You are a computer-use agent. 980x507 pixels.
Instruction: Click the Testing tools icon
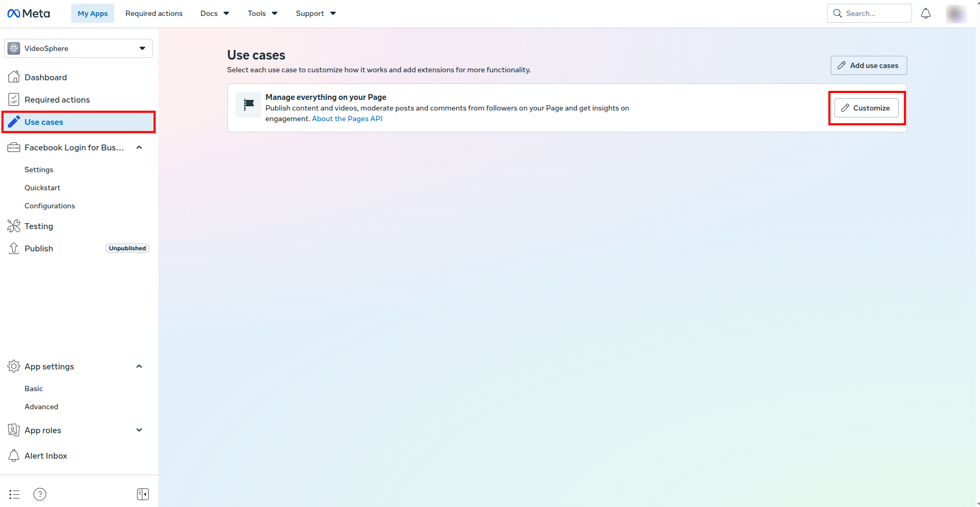click(x=14, y=226)
